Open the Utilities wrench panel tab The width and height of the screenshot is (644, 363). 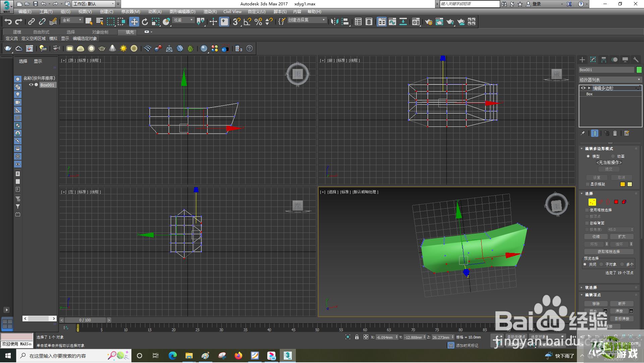click(636, 60)
